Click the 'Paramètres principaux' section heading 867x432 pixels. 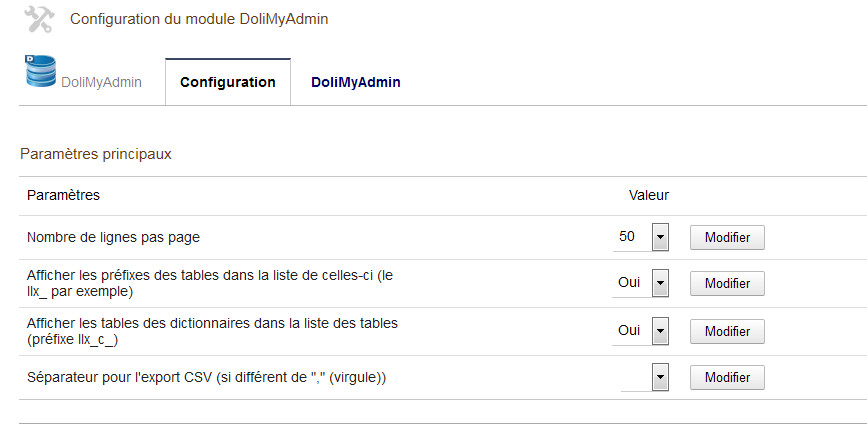tap(96, 155)
